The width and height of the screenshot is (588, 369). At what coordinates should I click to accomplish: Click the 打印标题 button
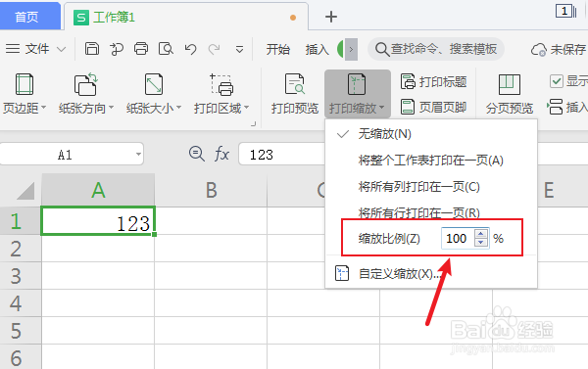click(433, 81)
